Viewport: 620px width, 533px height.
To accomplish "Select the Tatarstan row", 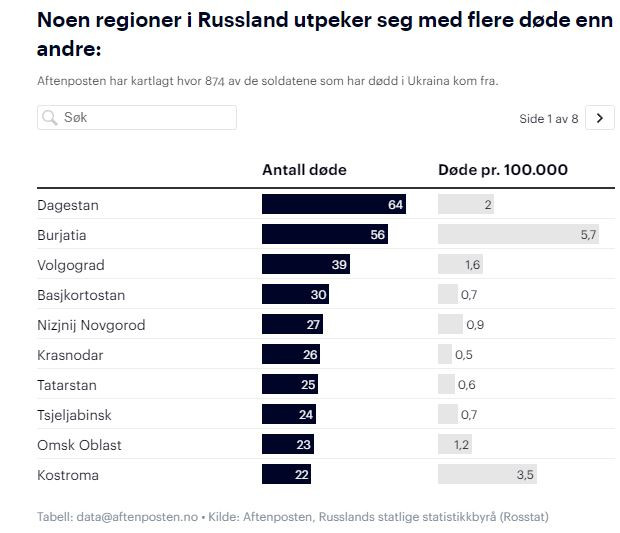I will [67, 385].
